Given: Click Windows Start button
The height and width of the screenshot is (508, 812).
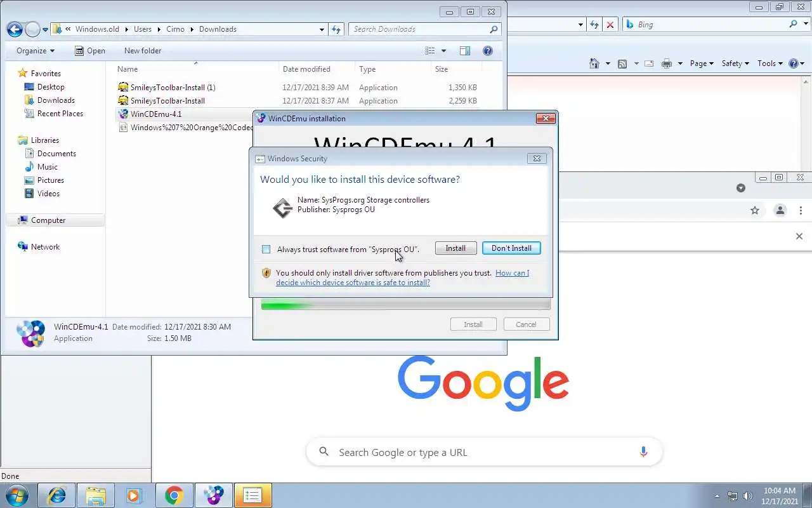Looking at the screenshot, I should [17, 495].
